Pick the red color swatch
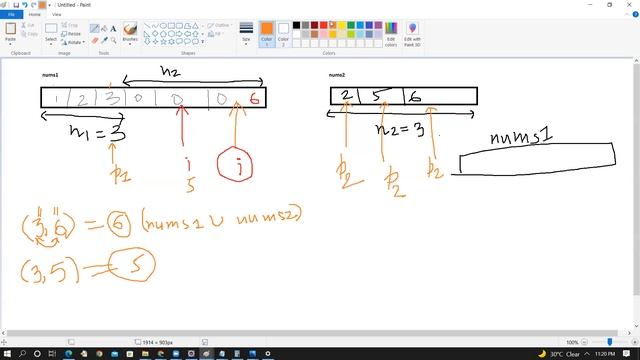Screen dimensions: 640x360 (324, 25)
